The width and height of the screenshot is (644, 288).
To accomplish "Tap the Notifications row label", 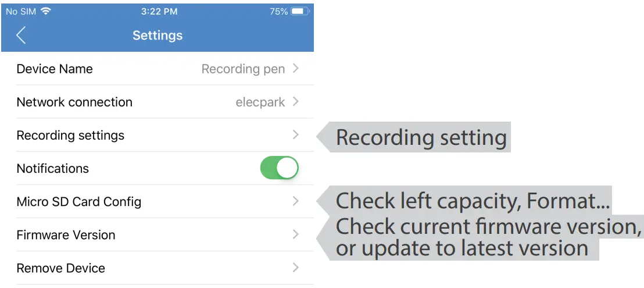I will pyautogui.click(x=53, y=169).
